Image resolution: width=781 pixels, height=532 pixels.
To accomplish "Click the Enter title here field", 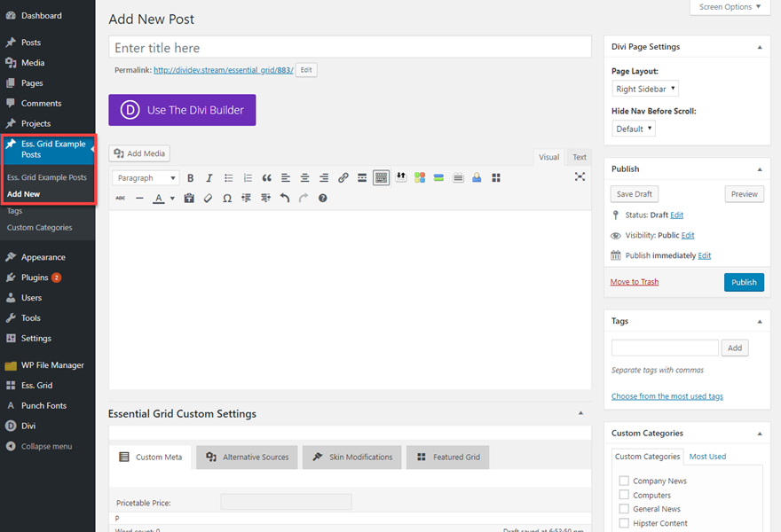I will 350,48.
